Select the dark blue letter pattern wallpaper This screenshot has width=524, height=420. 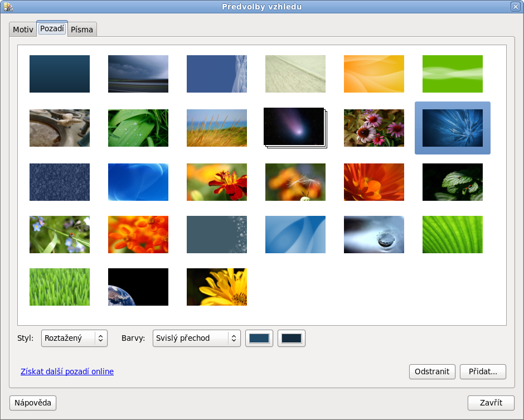tap(60, 182)
